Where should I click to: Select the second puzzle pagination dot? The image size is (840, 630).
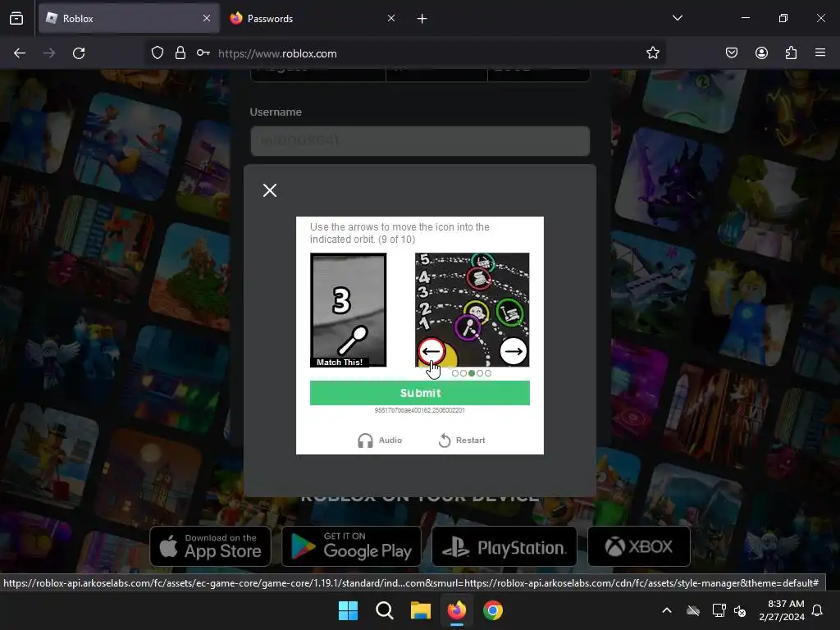click(463, 373)
